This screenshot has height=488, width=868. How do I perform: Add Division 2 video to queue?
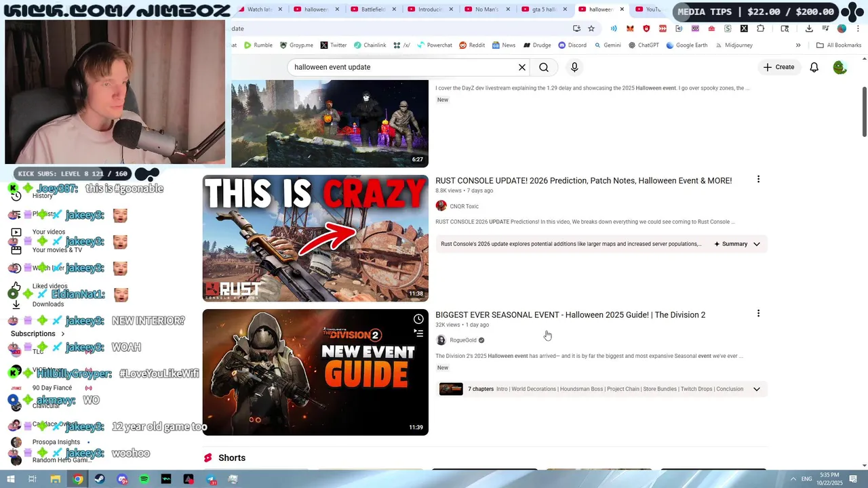pos(418,333)
